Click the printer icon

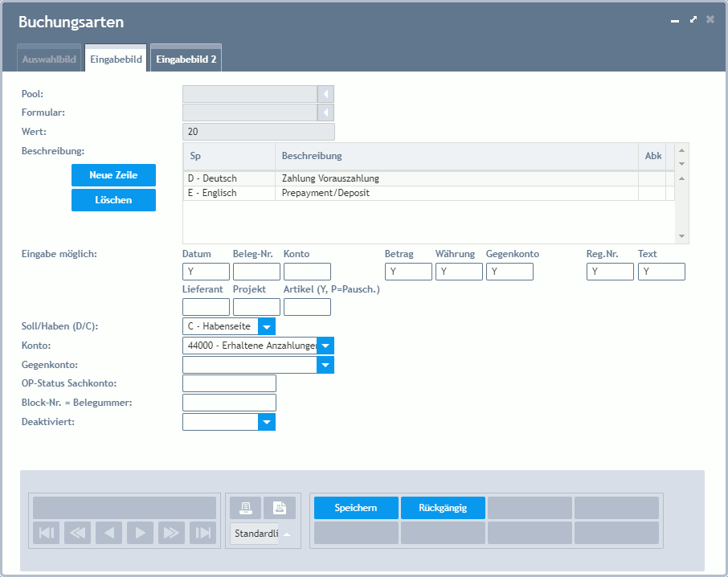[x=246, y=508]
